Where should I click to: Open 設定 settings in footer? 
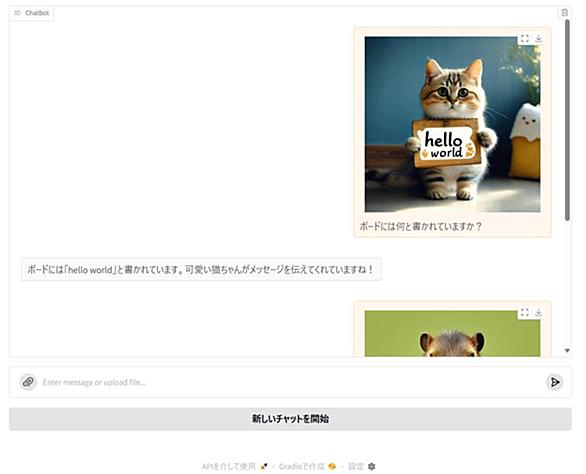click(x=361, y=466)
